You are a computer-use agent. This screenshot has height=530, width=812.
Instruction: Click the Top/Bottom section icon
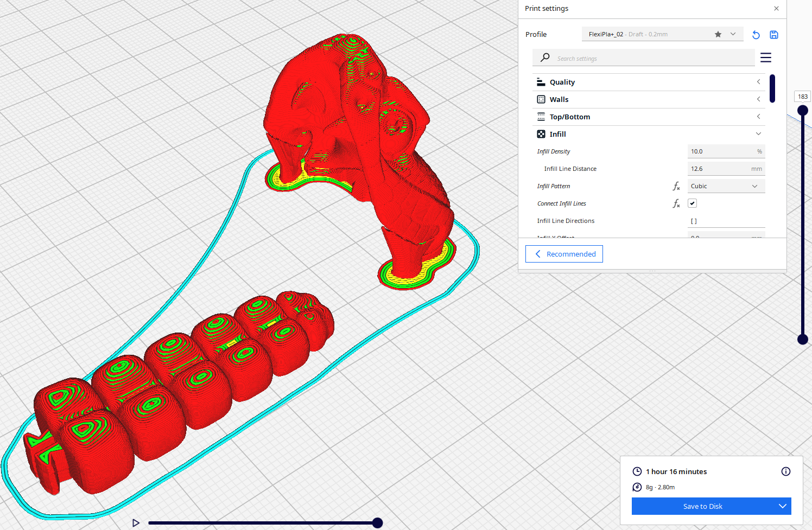coord(541,116)
